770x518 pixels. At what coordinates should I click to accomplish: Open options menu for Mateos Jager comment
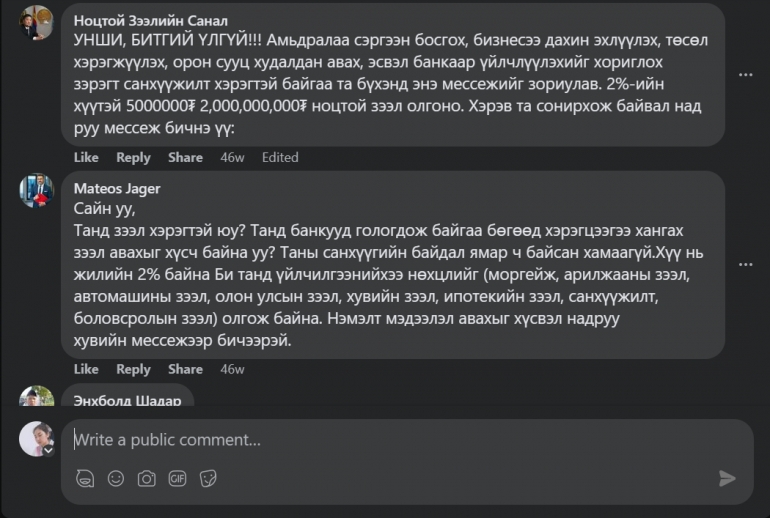745,264
